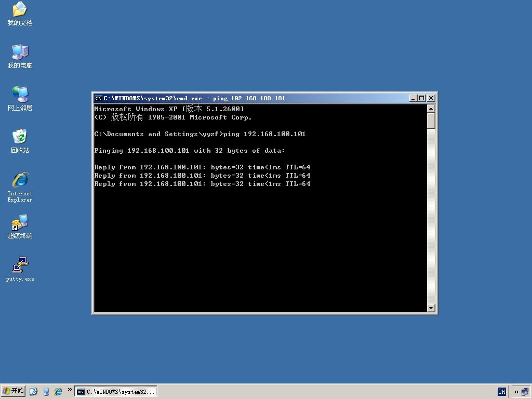The height and width of the screenshot is (399, 532).
Task: Select the 我的电脑 desktop icon
Action: click(x=20, y=56)
